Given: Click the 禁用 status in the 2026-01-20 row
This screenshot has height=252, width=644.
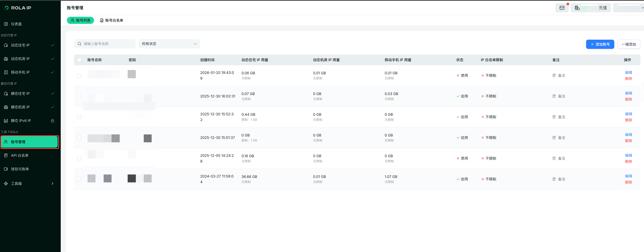Looking at the screenshot, I should pos(462,76).
